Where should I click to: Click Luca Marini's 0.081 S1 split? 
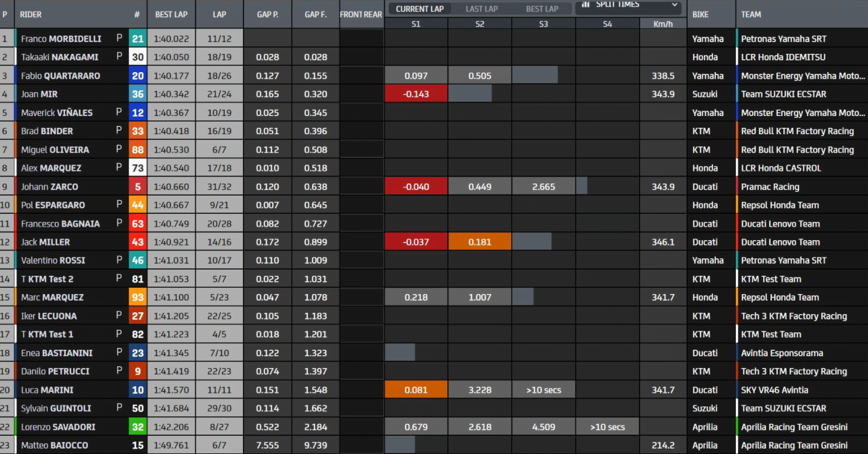[x=416, y=390]
